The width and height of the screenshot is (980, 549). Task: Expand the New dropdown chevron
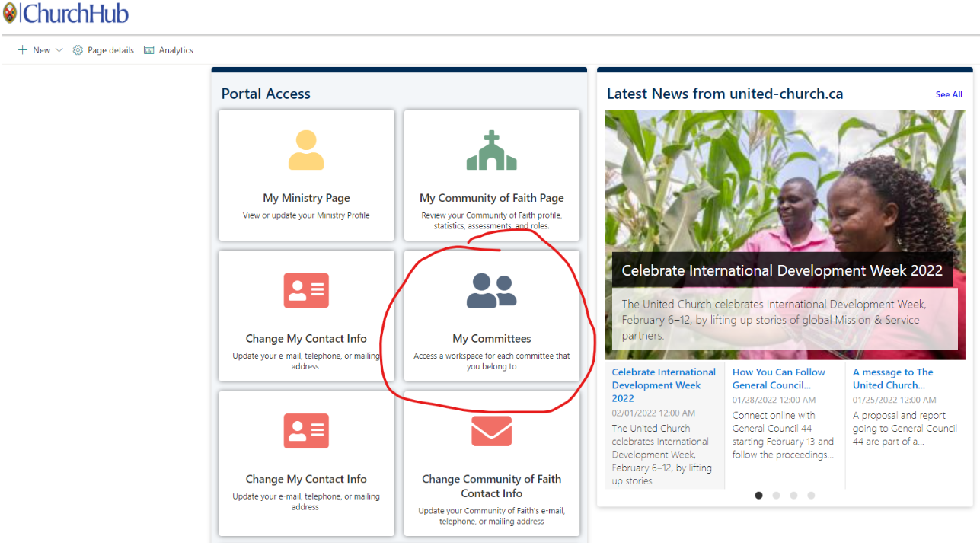(59, 50)
